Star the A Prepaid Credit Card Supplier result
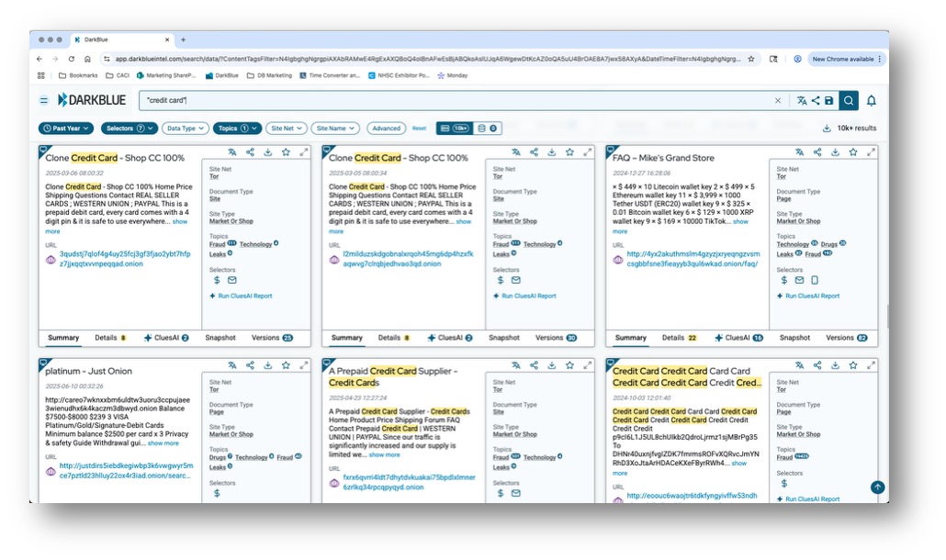Screen dimensions: 946x560 click(569, 365)
